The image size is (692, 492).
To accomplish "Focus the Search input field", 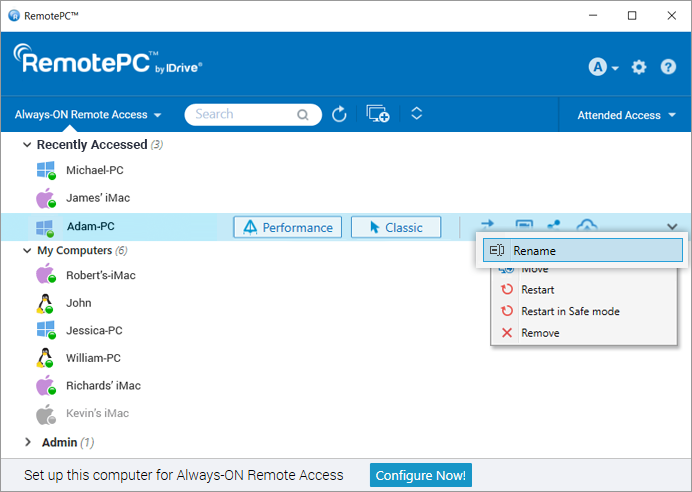I will (x=253, y=115).
